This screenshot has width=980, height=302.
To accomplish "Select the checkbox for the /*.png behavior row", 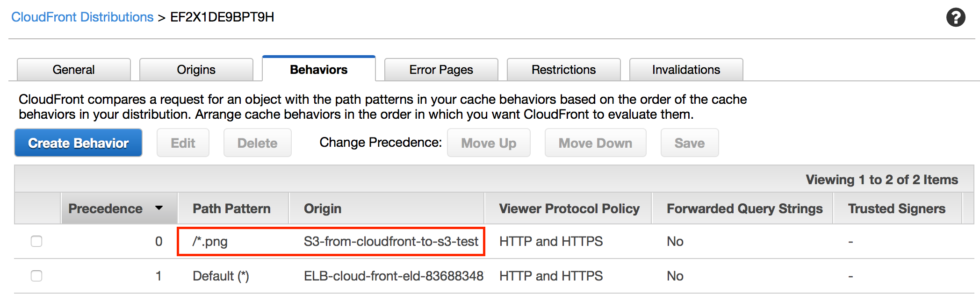I will pos(36,241).
